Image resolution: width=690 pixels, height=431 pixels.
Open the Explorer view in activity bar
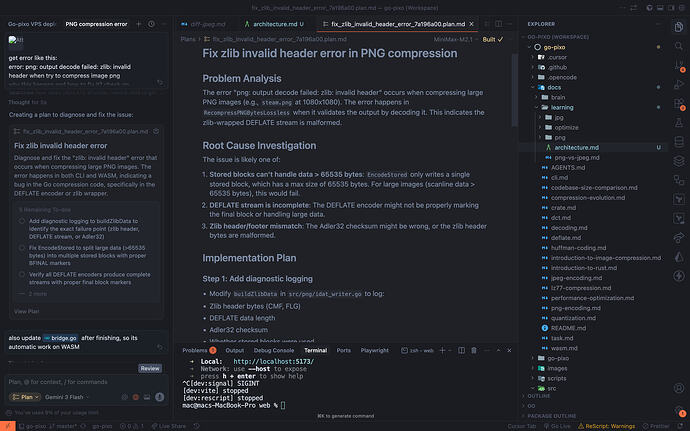(x=679, y=26)
